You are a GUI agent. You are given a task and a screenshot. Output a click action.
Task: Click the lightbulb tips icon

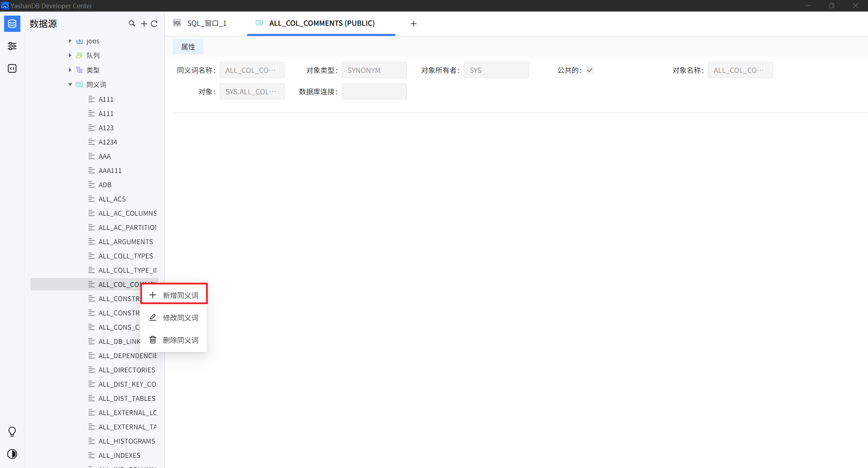click(12, 431)
